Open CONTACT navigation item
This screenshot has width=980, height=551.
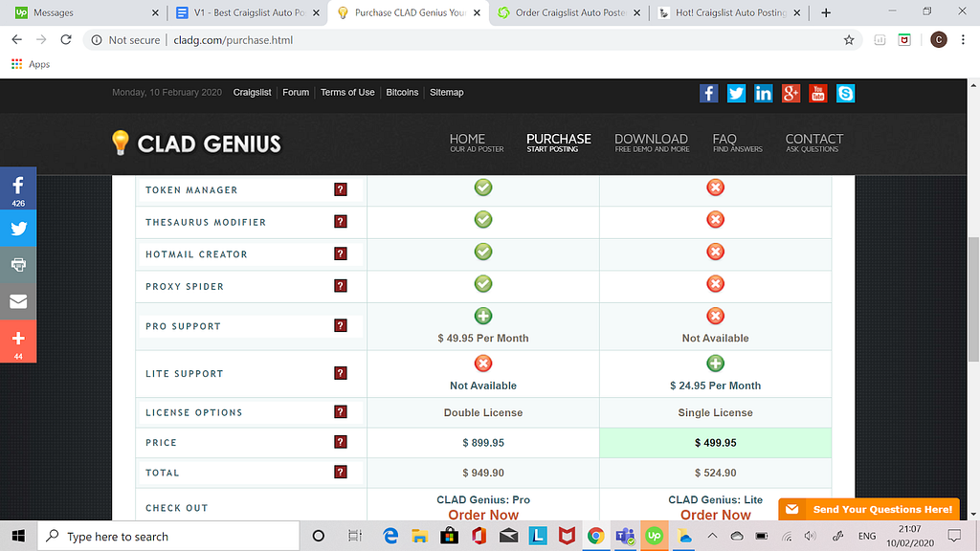(814, 143)
